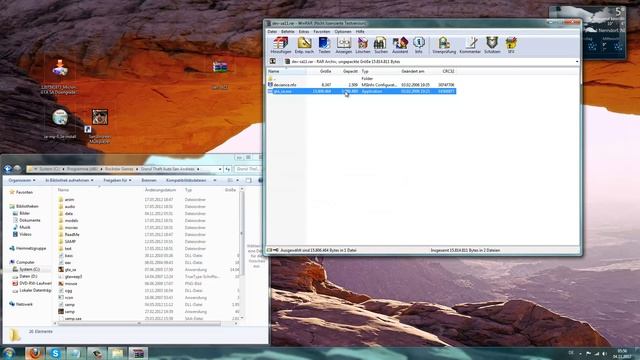Click Explorer preview pane toggle icon
This screenshot has width=640, height=360.
(x=249, y=180)
